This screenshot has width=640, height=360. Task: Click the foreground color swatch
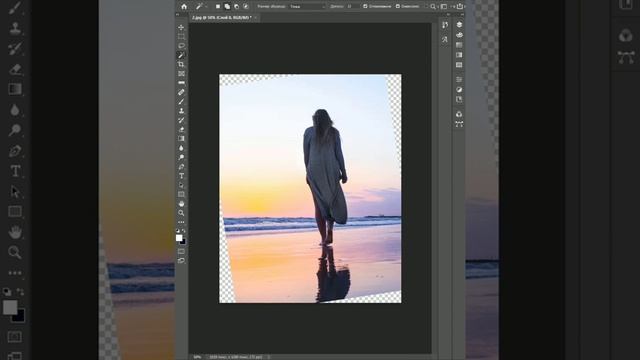[x=179, y=238]
